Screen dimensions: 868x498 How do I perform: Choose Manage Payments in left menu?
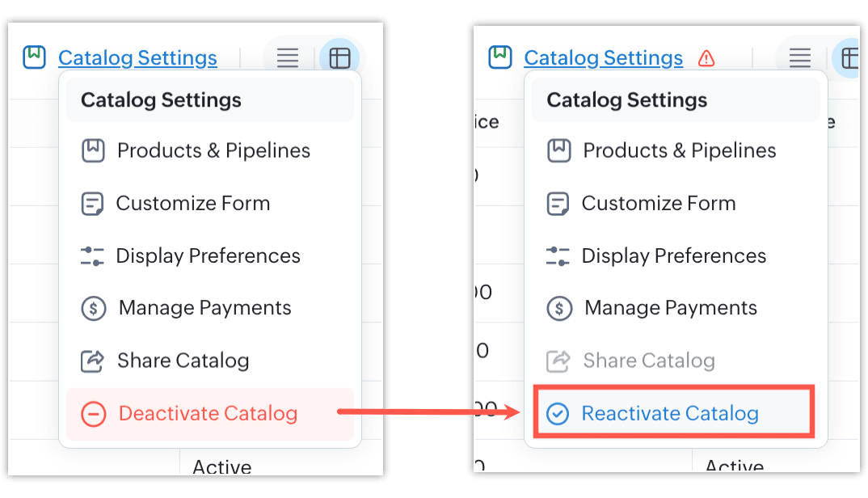(204, 308)
